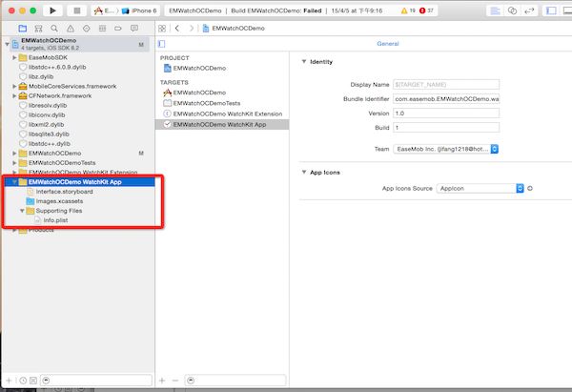Select the Symbol navigator tab
572x392 pixels.
(x=38, y=28)
